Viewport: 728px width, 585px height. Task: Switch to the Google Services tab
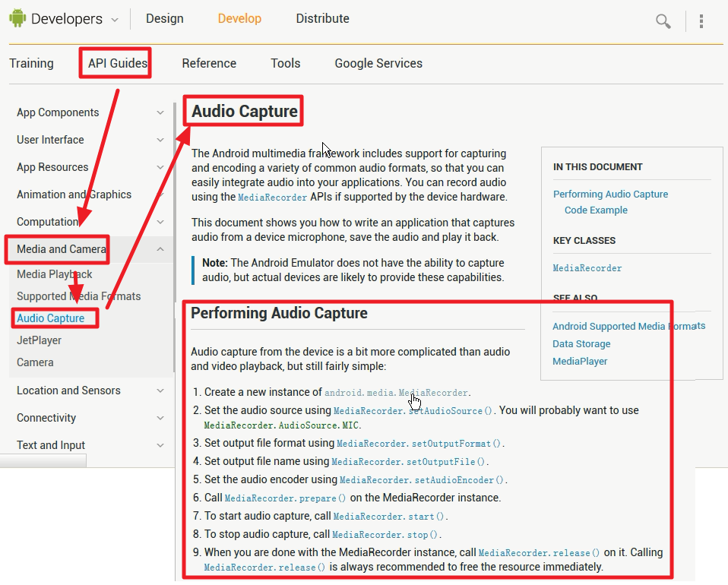coord(378,63)
